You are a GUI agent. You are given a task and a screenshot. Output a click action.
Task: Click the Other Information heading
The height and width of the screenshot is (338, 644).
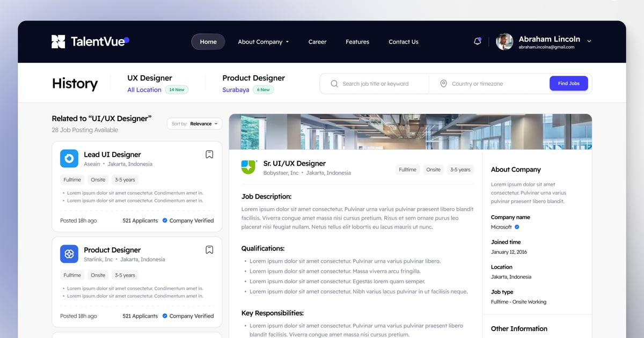pos(519,329)
